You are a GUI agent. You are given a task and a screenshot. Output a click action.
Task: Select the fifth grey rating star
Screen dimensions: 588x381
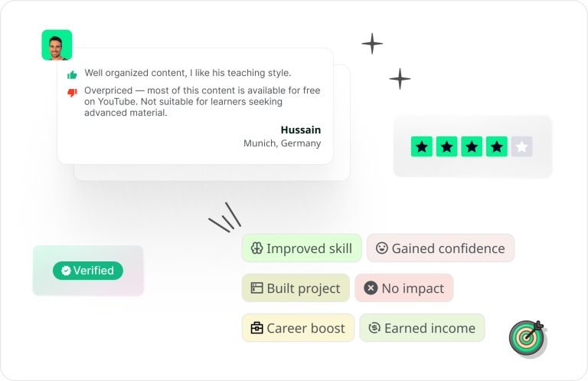click(x=521, y=146)
